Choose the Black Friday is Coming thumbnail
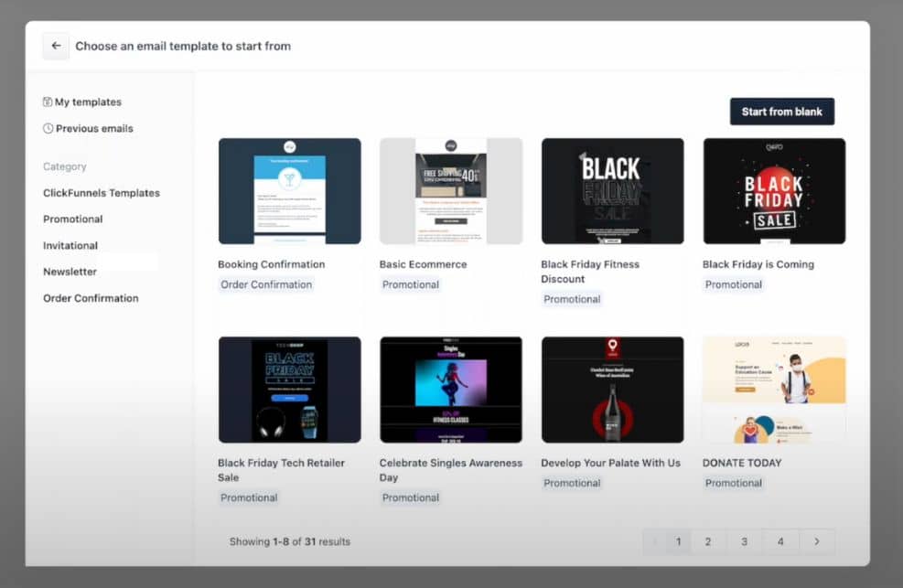Screen dimensions: 903x588 [x=775, y=191]
